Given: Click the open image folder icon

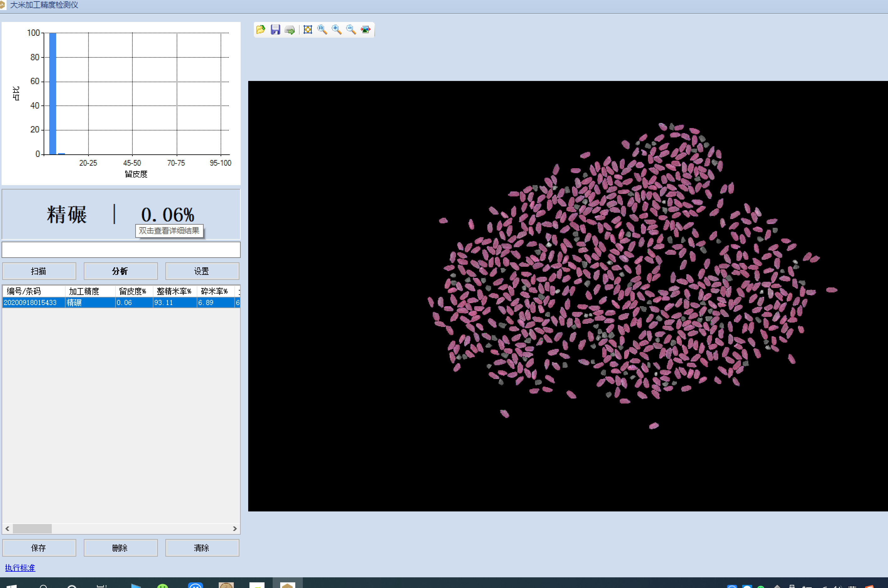Looking at the screenshot, I should click(x=260, y=29).
